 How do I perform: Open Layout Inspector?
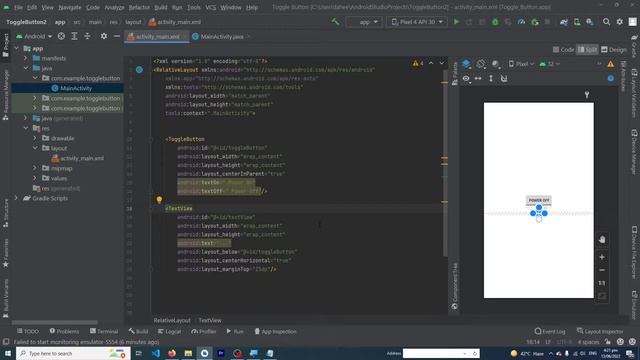point(600,331)
